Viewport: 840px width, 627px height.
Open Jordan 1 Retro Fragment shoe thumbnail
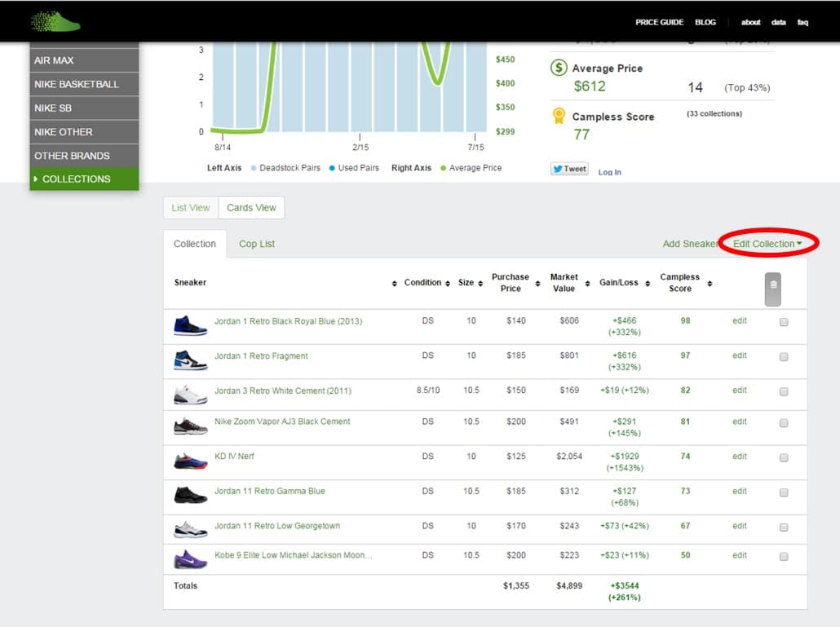click(190, 360)
